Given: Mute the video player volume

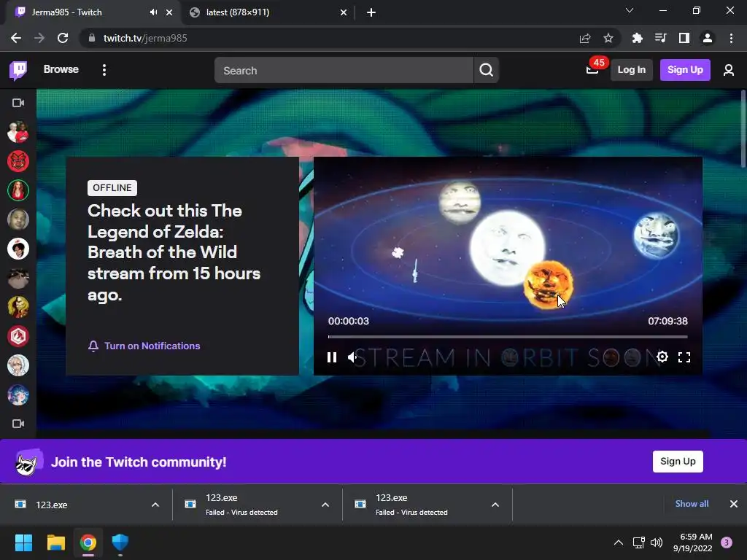Looking at the screenshot, I should click(x=352, y=357).
